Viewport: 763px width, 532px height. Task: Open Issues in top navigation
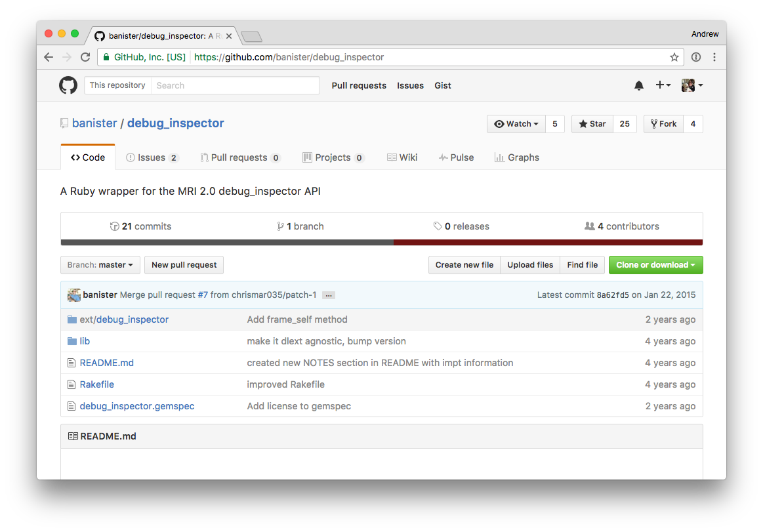coord(410,86)
